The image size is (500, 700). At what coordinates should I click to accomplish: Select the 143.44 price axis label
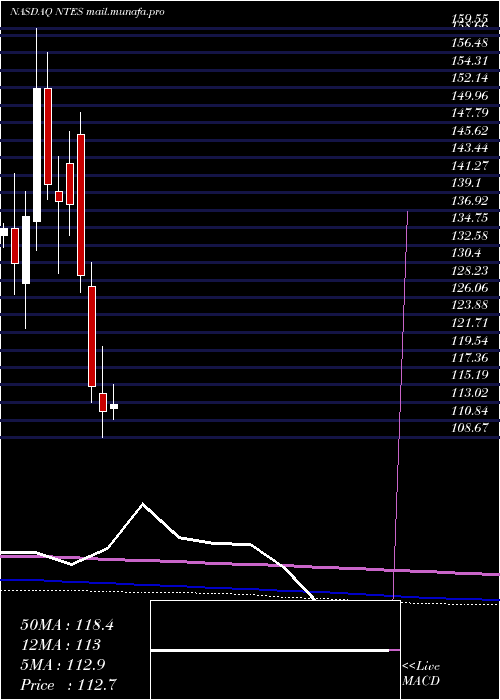pyautogui.click(x=470, y=148)
